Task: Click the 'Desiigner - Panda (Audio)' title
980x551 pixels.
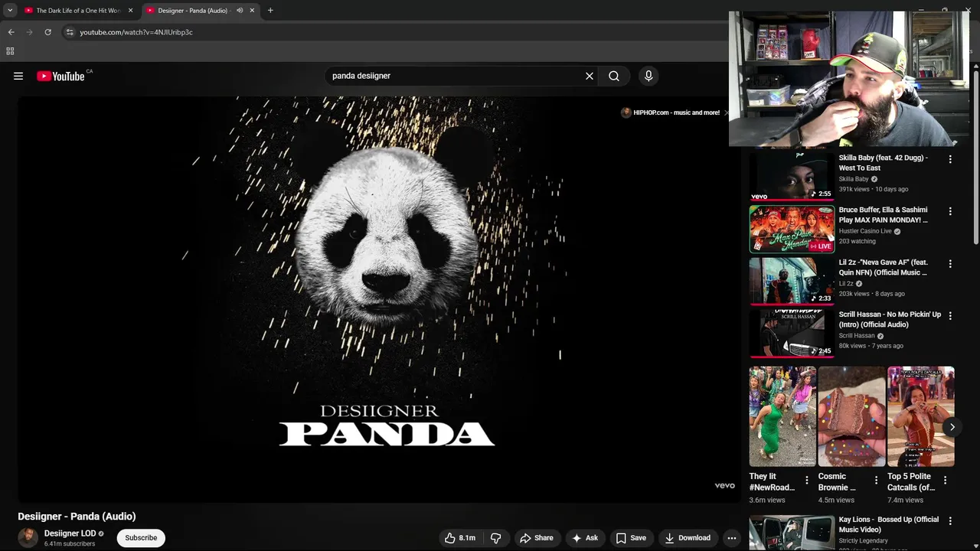Action: [x=77, y=517]
